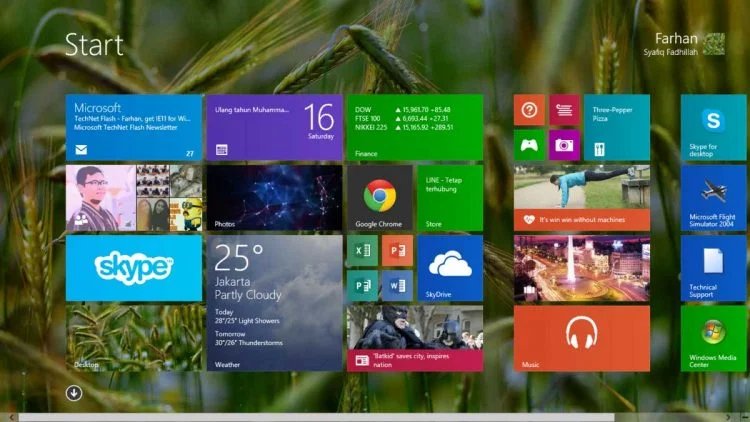The height and width of the screenshot is (422, 750).
Task: Click the scrollbar left arrow
Action: (x=11, y=418)
